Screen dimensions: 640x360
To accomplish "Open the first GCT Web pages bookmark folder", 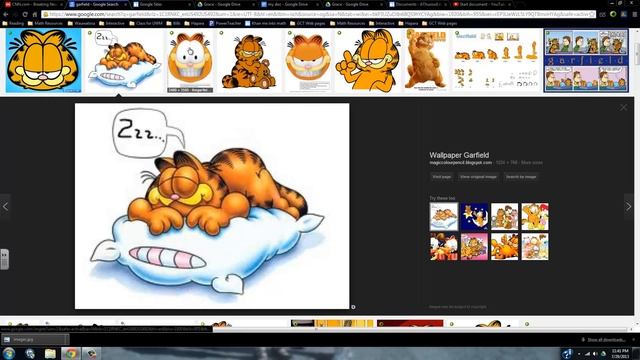I will (x=307, y=23).
